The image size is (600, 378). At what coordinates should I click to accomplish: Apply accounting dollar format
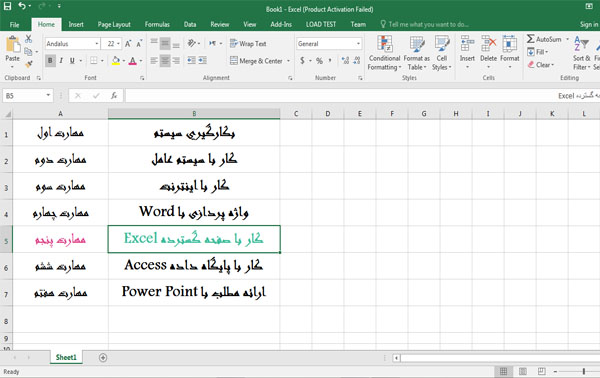click(302, 60)
